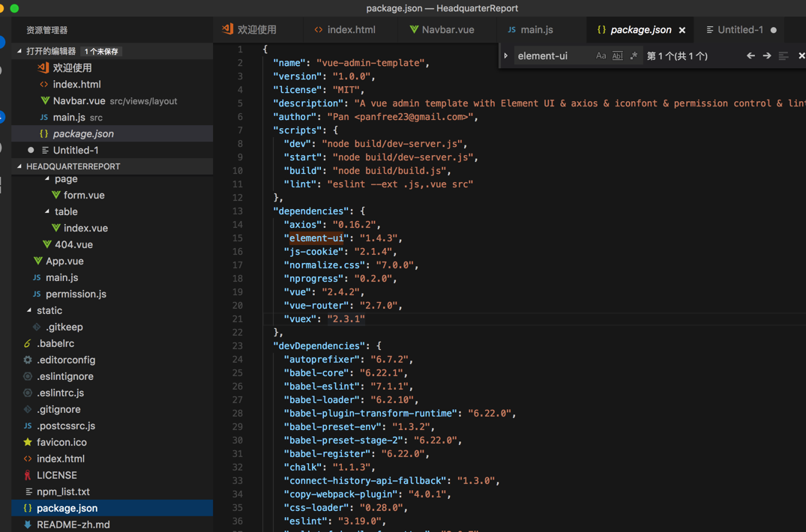The width and height of the screenshot is (806, 532).
Task: Click the unsaved dot on Untitled-1 tab
Action: click(774, 30)
